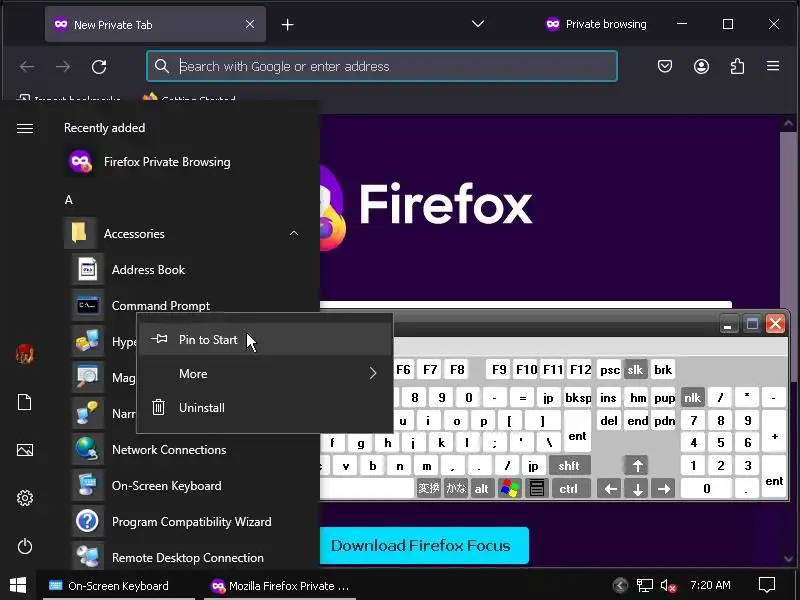Click the left arrow key on keyboard

[610, 489]
